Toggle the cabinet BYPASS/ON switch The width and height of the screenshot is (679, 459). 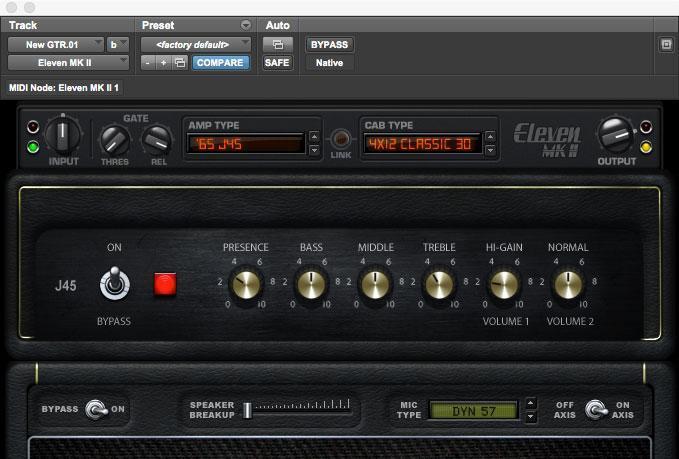coord(98,409)
